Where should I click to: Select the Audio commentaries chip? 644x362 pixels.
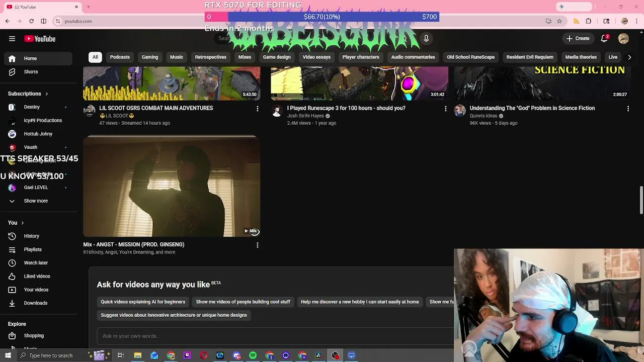click(413, 57)
